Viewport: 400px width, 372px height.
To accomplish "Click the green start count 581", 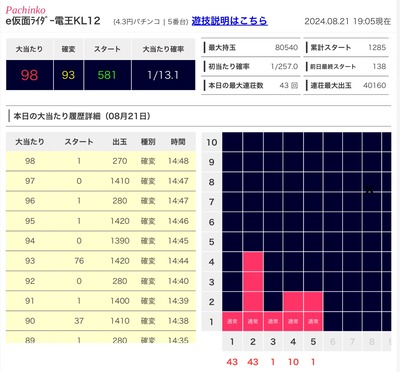I will tap(107, 75).
